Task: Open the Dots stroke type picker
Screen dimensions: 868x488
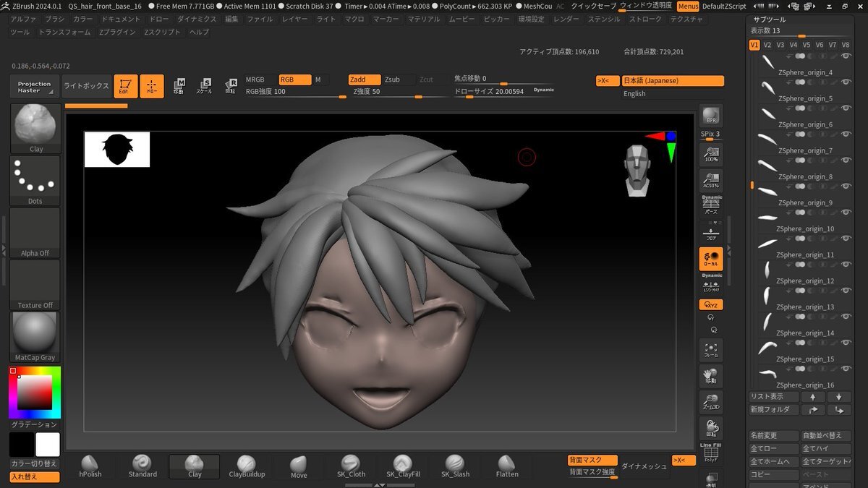Action: click(35, 181)
